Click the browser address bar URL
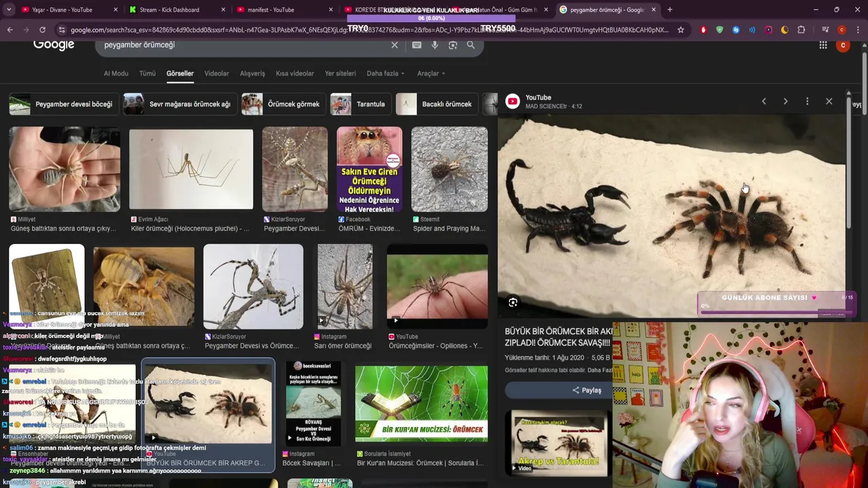Viewport: 868px width, 488px height. (370, 30)
